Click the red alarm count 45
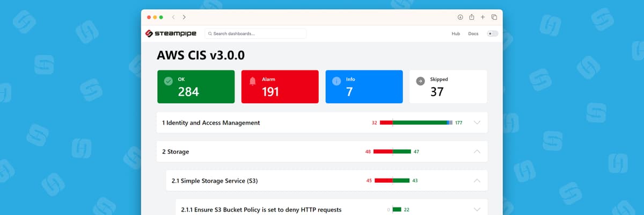This screenshot has height=215, width=644. [x=369, y=181]
